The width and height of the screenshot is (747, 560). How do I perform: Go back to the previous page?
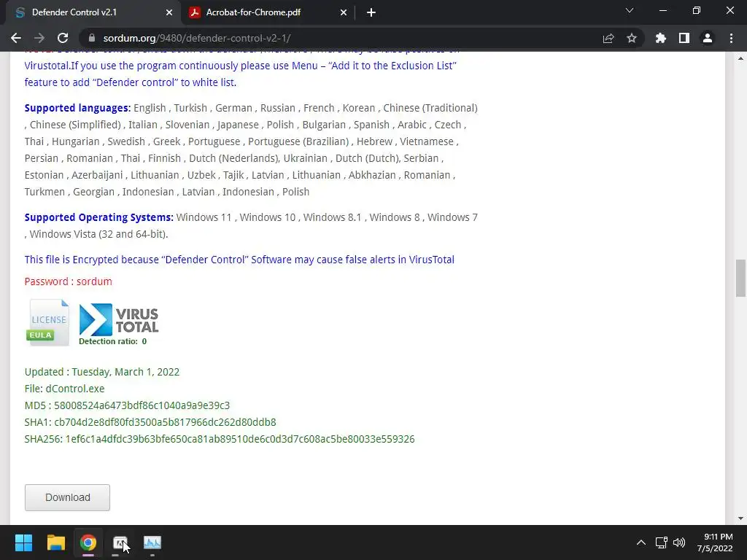coord(16,38)
